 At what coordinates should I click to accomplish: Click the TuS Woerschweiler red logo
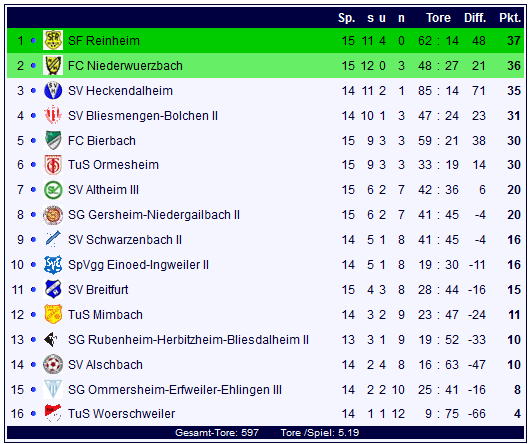pyautogui.click(x=53, y=413)
